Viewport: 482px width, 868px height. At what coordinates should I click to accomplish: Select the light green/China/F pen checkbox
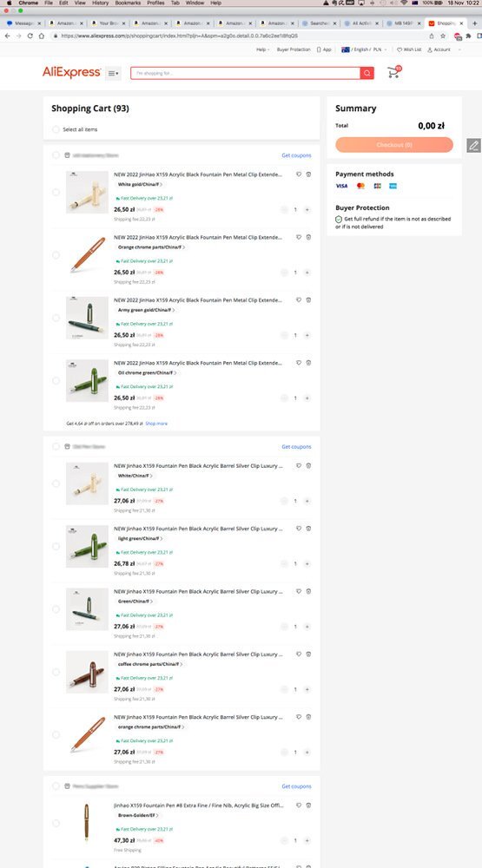(56, 546)
